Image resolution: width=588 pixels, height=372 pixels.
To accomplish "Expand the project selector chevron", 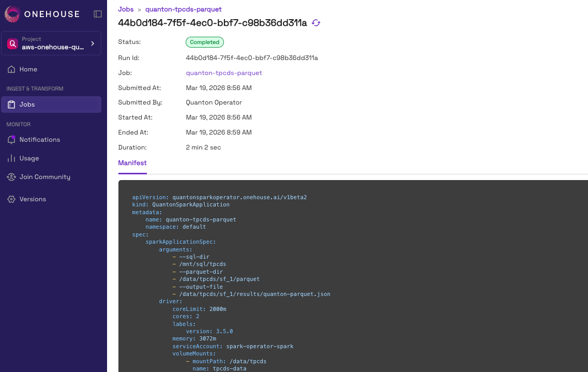I will coord(93,43).
